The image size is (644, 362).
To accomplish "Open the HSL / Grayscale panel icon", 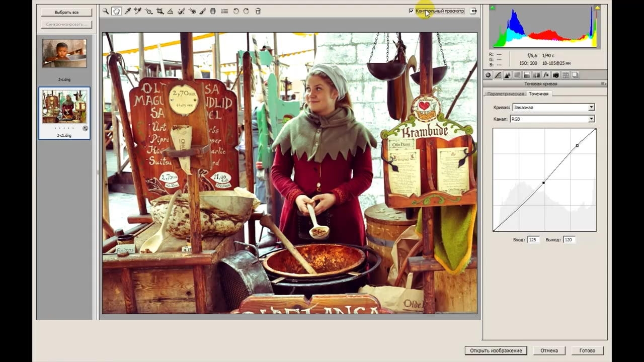I will tap(517, 75).
